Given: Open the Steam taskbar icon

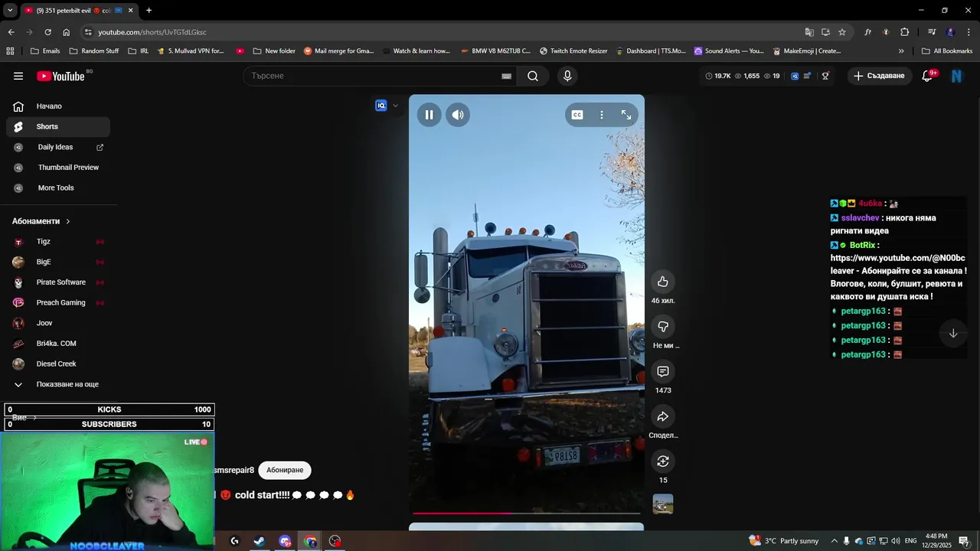Looking at the screenshot, I should (260, 541).
